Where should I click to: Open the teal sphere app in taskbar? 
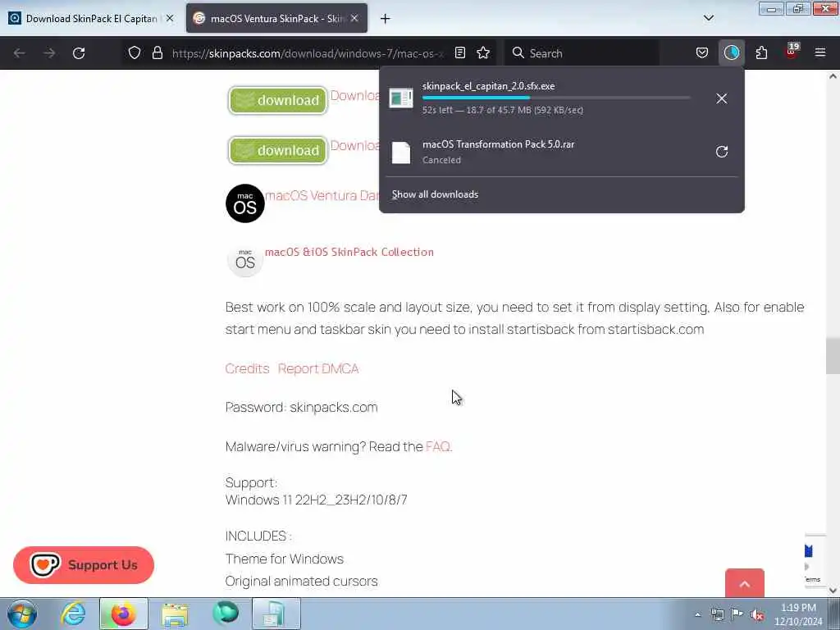click(x=226, y=614)
